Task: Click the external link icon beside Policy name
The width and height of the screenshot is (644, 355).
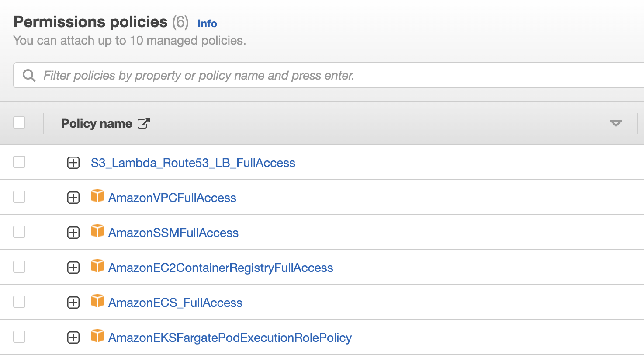Action: [143, 124]
